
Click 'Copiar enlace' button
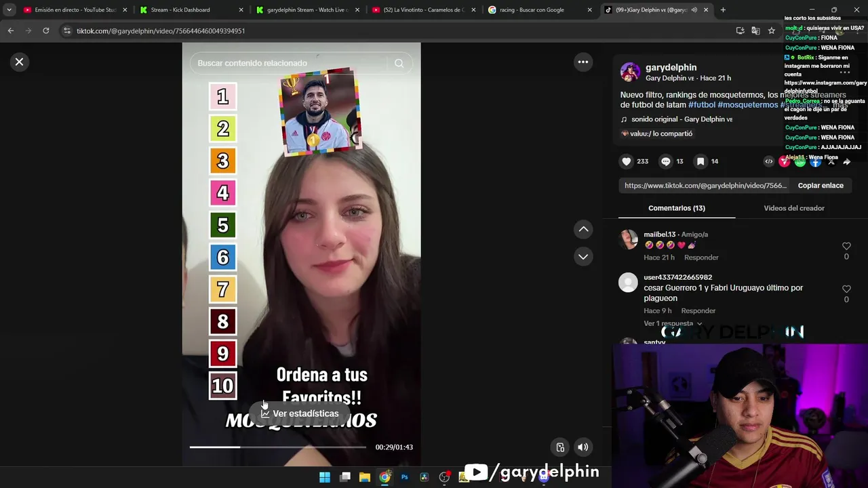[x=821, y=186]
